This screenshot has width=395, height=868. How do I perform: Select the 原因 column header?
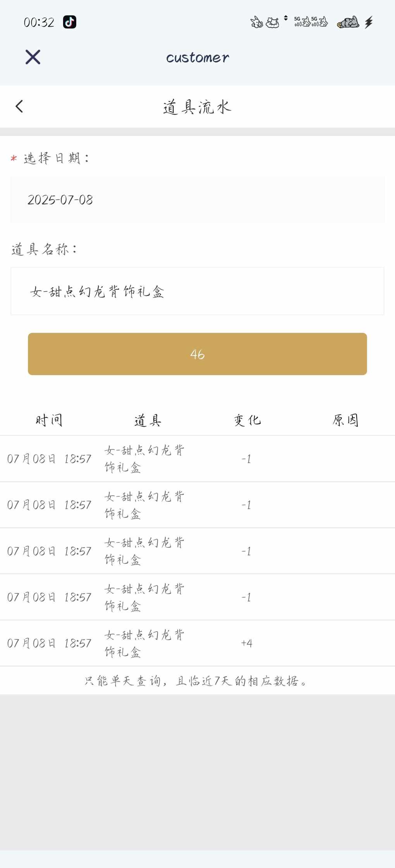tap(346, 420)
